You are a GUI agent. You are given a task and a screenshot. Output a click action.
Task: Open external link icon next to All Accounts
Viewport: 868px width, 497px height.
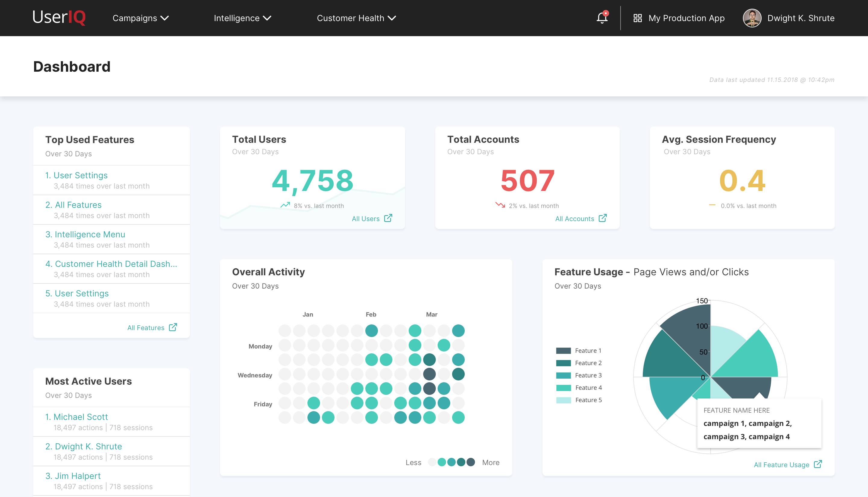coord(603,218)
